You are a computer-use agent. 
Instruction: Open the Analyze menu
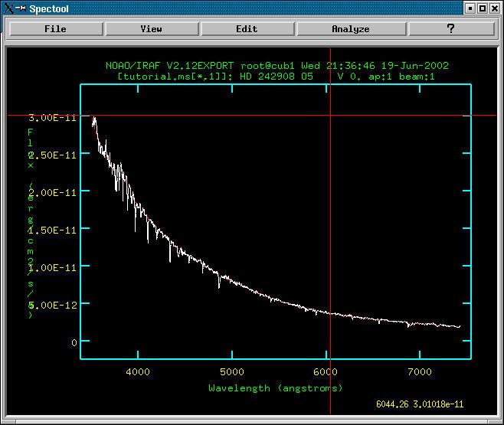coord(350,28)
